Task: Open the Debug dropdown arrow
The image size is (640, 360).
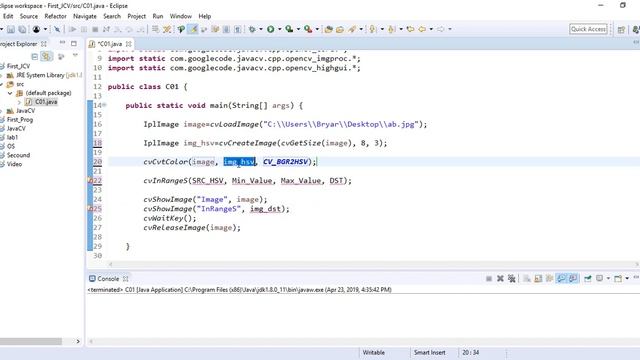Action: [261, 29]
